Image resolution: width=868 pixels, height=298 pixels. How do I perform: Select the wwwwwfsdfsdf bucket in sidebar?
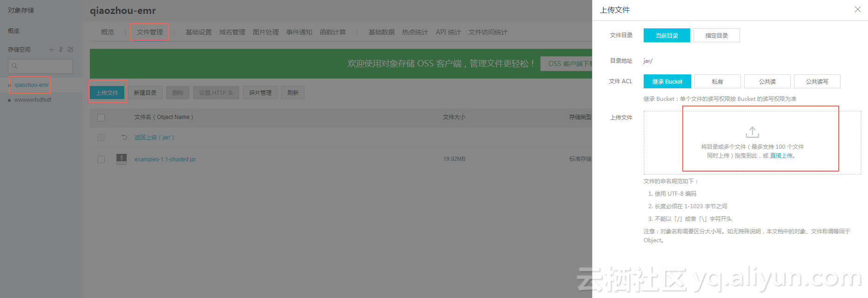33,100
